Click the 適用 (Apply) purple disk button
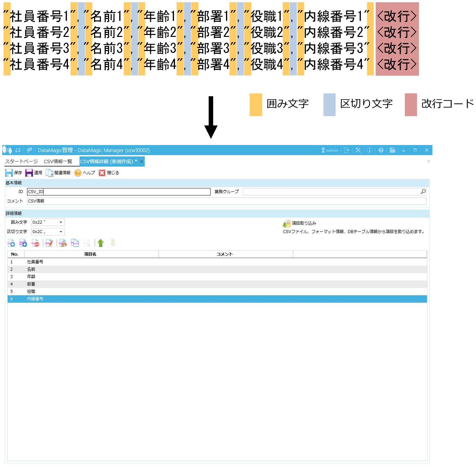 pos(34,173)
